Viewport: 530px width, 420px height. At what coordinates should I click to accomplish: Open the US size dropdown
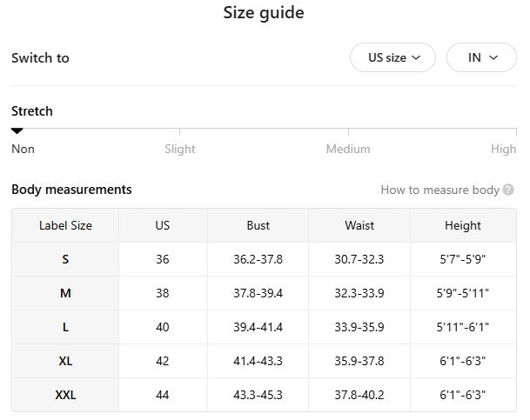click(x=392, y=57)
